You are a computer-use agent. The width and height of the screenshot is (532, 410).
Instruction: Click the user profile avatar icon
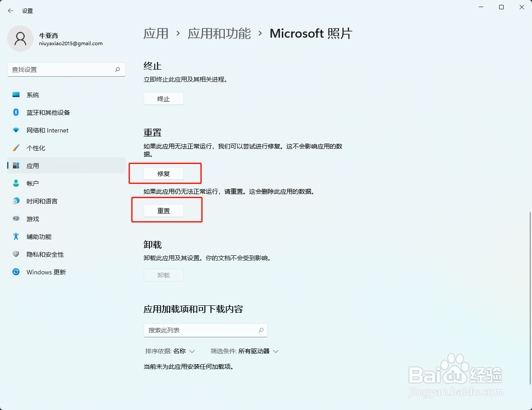pyautogui.click(x=20, y=39)
